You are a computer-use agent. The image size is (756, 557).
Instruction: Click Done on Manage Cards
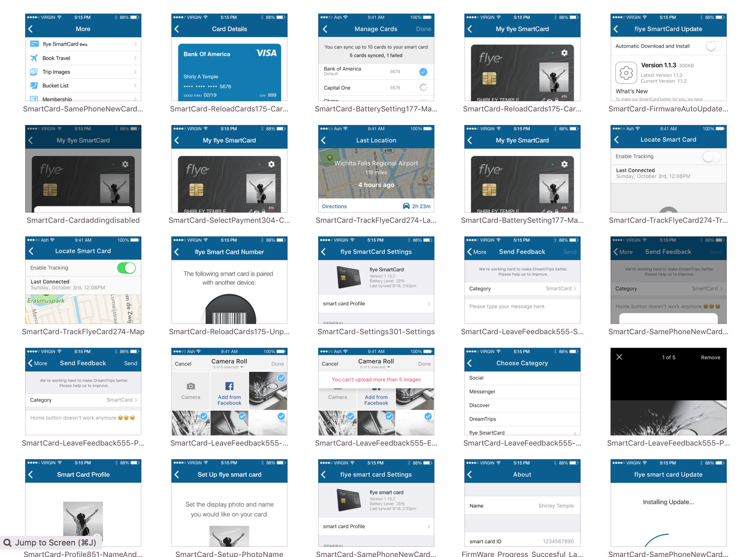[x=424, y=29]
